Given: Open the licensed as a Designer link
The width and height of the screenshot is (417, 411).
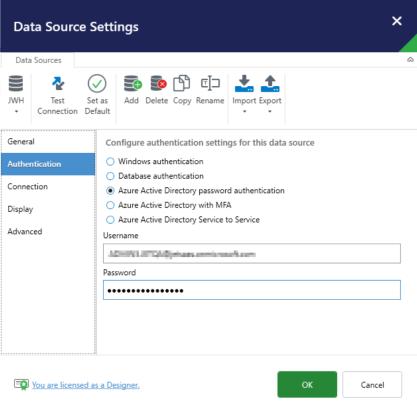Looking at the screenshot, I should point(86,385).
